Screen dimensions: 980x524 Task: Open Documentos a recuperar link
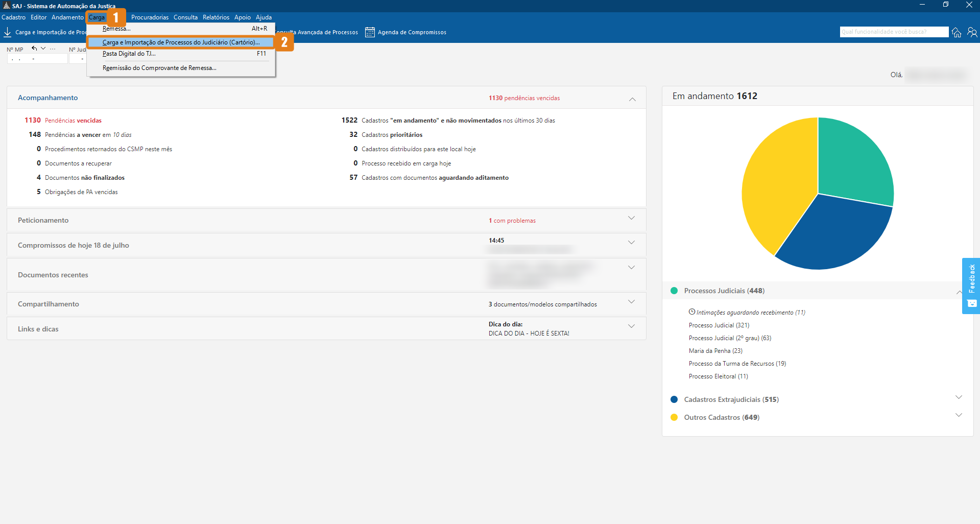coord(74,163)
